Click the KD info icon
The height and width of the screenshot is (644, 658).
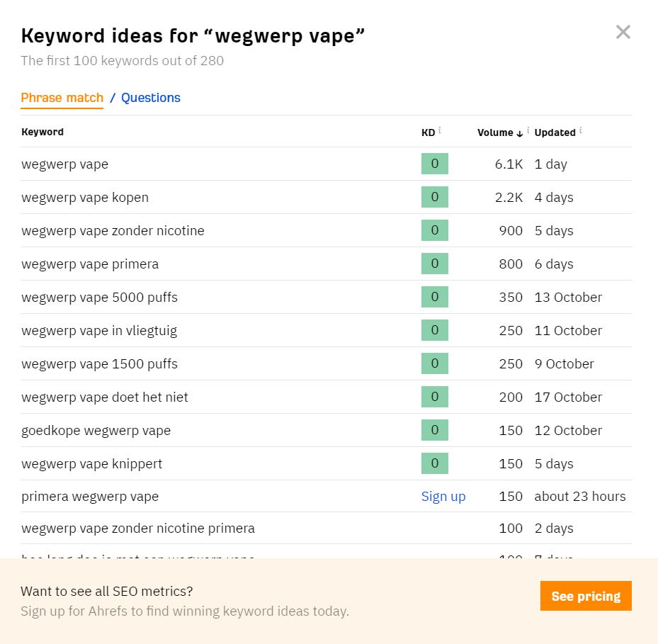click(439, 130)
